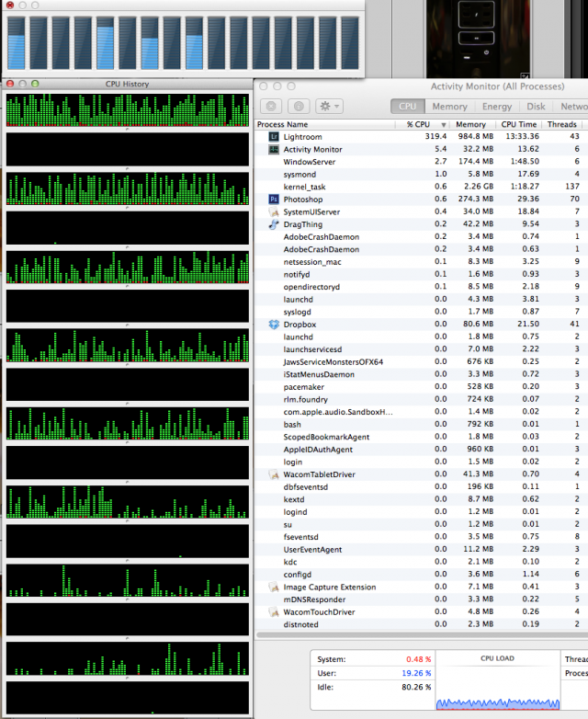Select the bash process row

pyautogui.click(x=421, y=424)
